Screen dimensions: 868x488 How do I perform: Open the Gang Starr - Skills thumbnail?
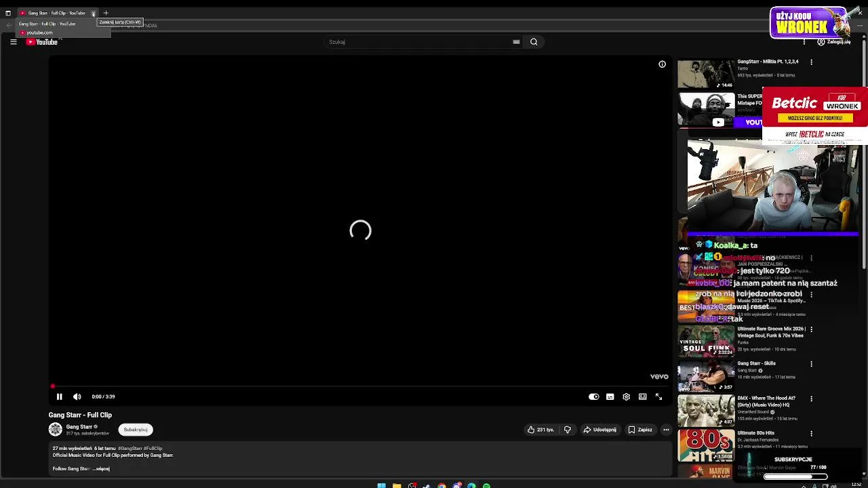tap(706, 376)
